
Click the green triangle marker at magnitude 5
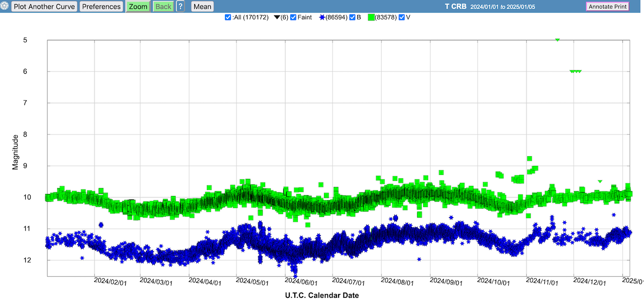[557, 40]
